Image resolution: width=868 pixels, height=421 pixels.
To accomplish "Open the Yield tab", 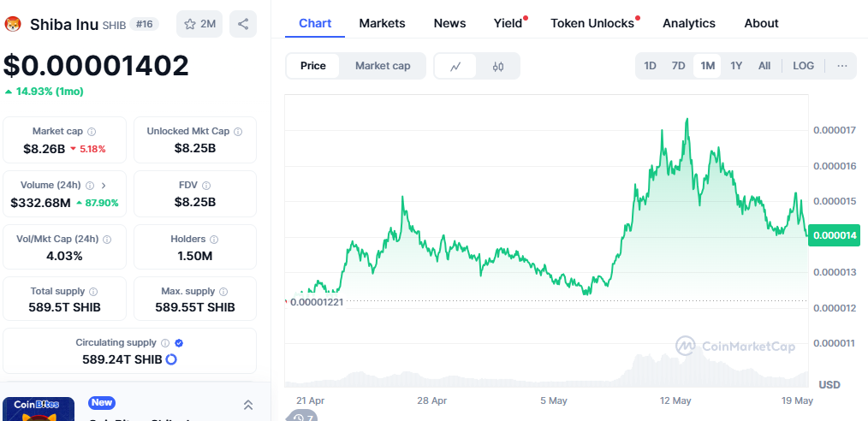I will pyautogui.click(x=508, y=23).
